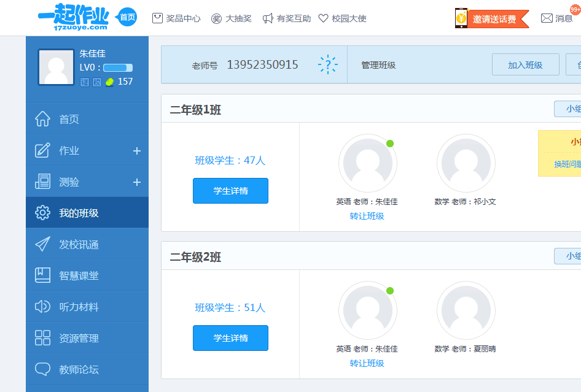The image size is (581, 392).
Task: Open 测验 sidebar item
Action: click(x=87, y=182)
